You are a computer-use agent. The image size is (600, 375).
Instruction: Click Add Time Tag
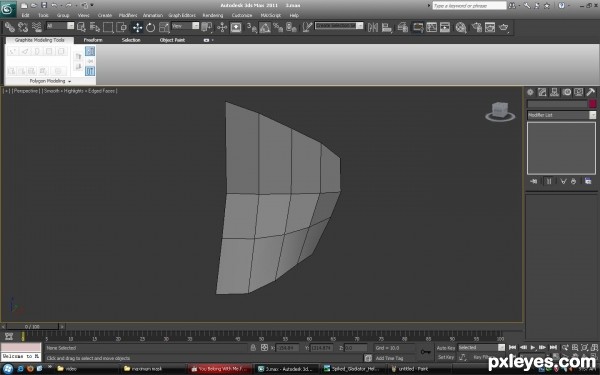[x=390, y=358]
